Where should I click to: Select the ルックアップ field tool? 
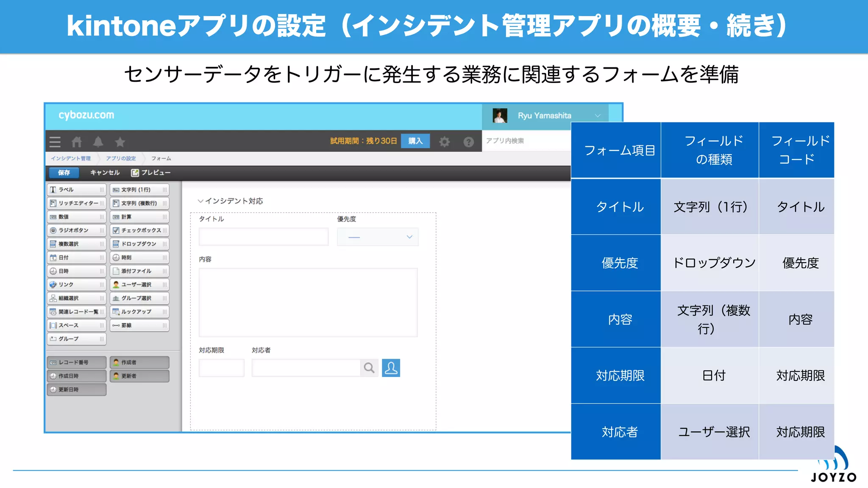coord(139,311)
